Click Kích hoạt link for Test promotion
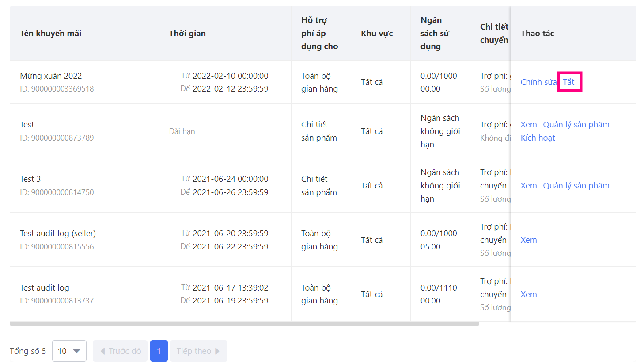 coord(538,138)
